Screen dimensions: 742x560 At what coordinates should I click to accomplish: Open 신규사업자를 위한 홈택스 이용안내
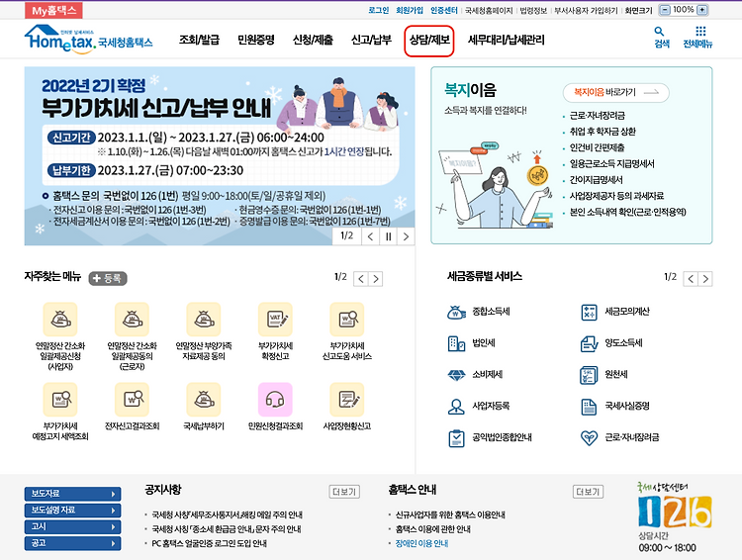[450, 514]
